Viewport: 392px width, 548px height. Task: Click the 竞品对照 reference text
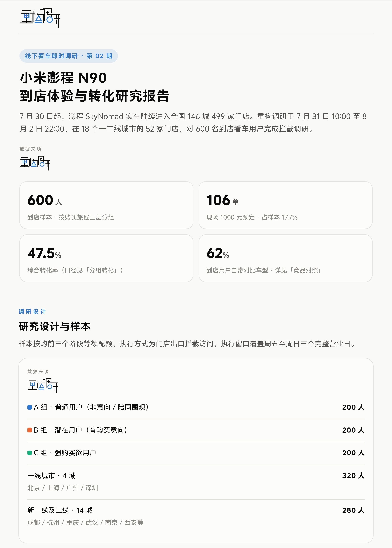coord(306,270)
